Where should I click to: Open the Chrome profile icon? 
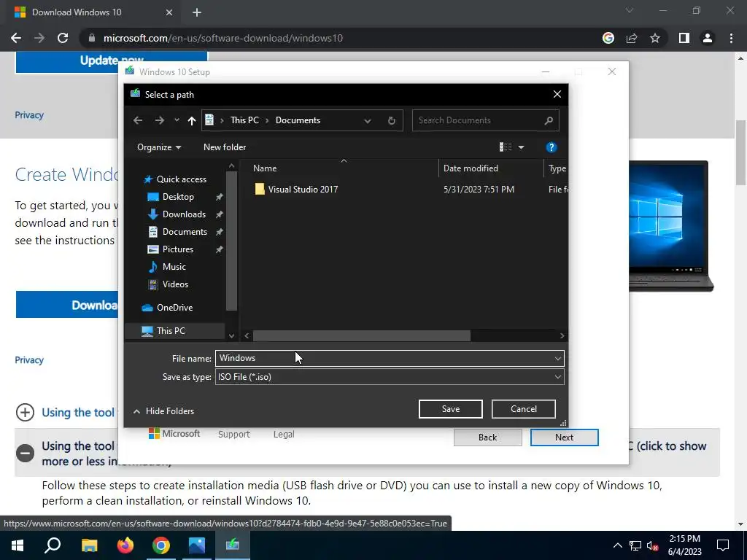pos(708,38)
